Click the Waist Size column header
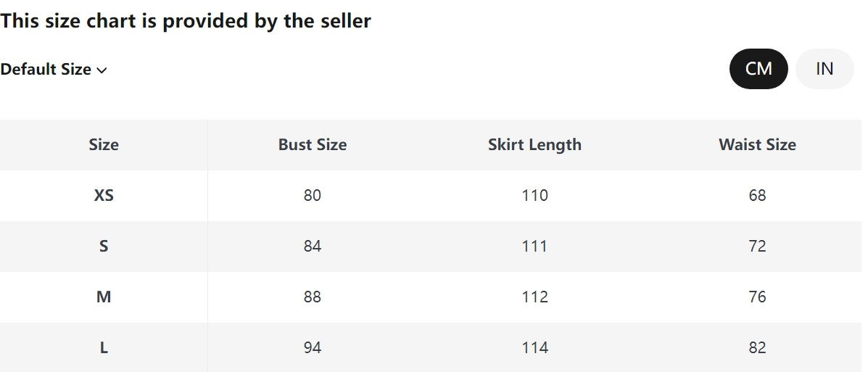 757,144
